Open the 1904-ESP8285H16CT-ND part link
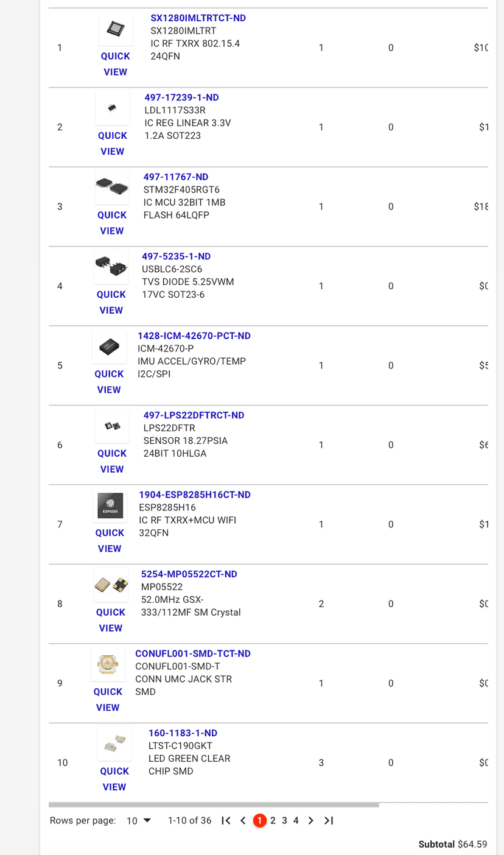Viewport: 504px width, 855px height. [x=195, y=494]
